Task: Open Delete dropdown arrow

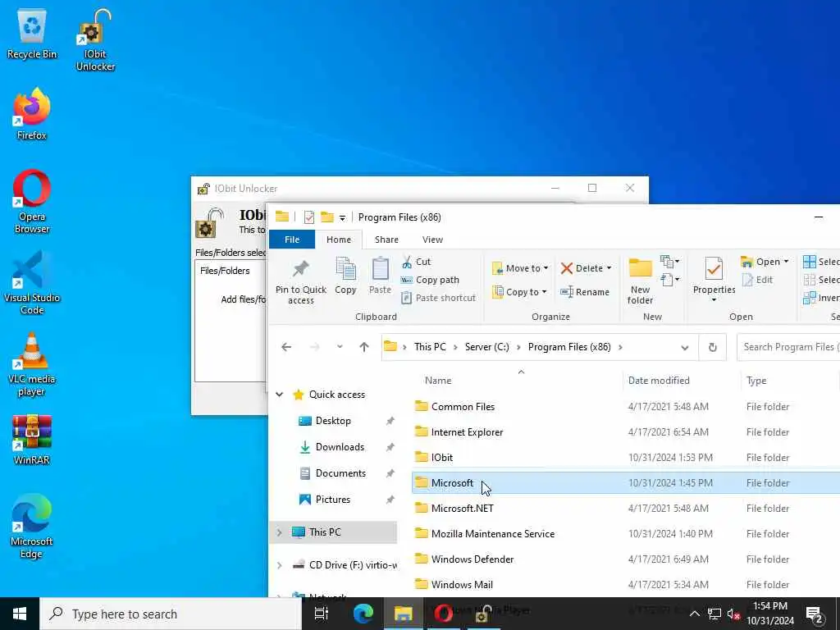Action: point(609,268)
